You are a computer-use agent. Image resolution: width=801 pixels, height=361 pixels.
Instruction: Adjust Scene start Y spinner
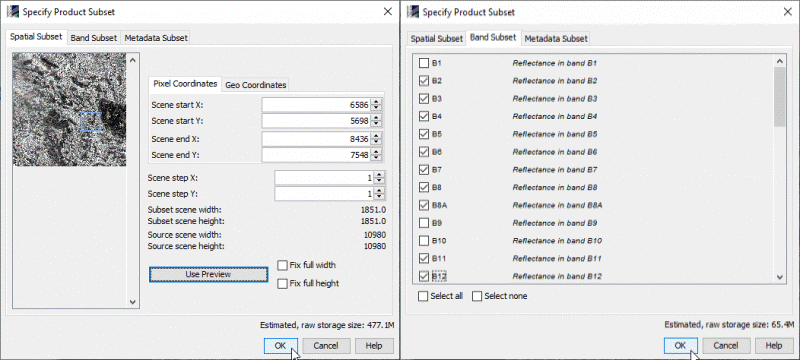click(376, 121)
